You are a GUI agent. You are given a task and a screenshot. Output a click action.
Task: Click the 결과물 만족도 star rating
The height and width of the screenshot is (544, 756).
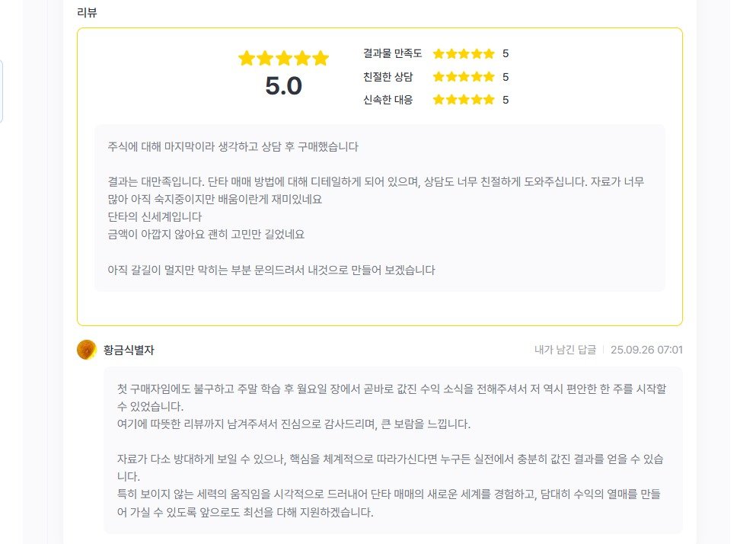point(464,54)
